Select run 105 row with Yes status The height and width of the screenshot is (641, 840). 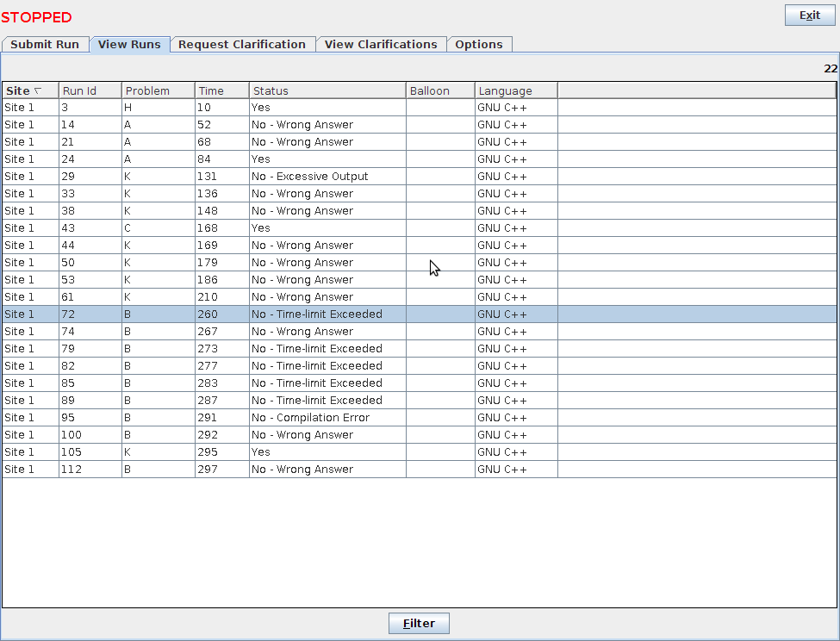(x=258, y=452)
